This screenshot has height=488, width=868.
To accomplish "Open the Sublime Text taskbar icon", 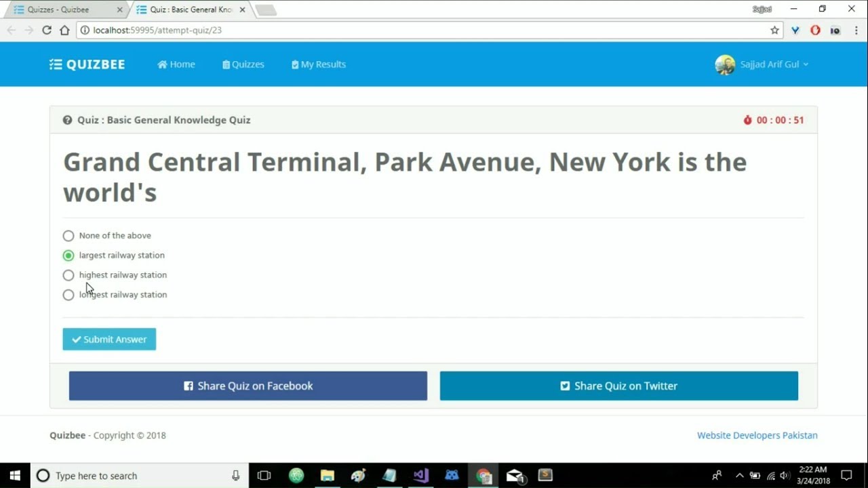I will [x=545, y=476].
